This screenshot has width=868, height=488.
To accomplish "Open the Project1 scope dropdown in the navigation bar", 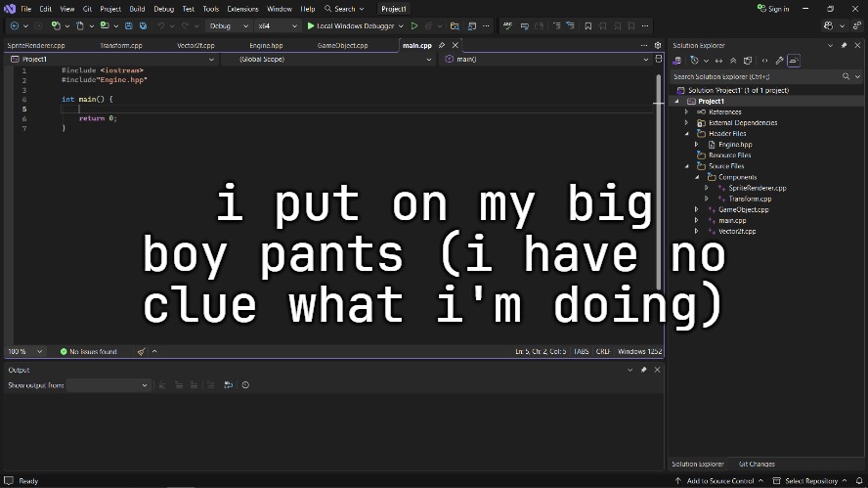I will point(111,59).
